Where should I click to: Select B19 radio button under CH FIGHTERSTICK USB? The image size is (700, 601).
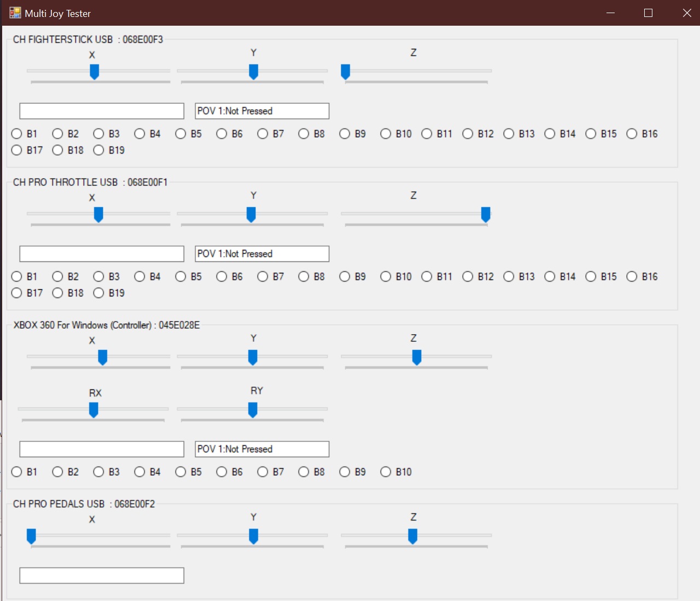pyautogui.click(x=109, y=150)
